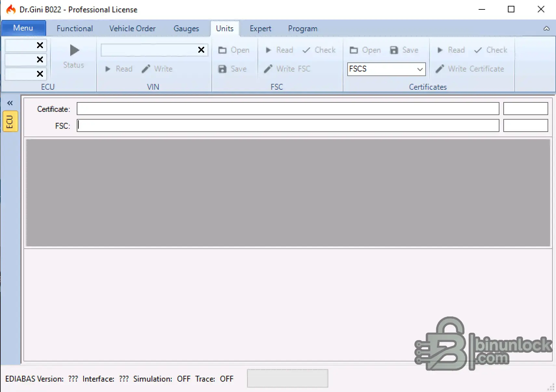
Task: Clear the VIN field with X
Action: click(201, 50)
